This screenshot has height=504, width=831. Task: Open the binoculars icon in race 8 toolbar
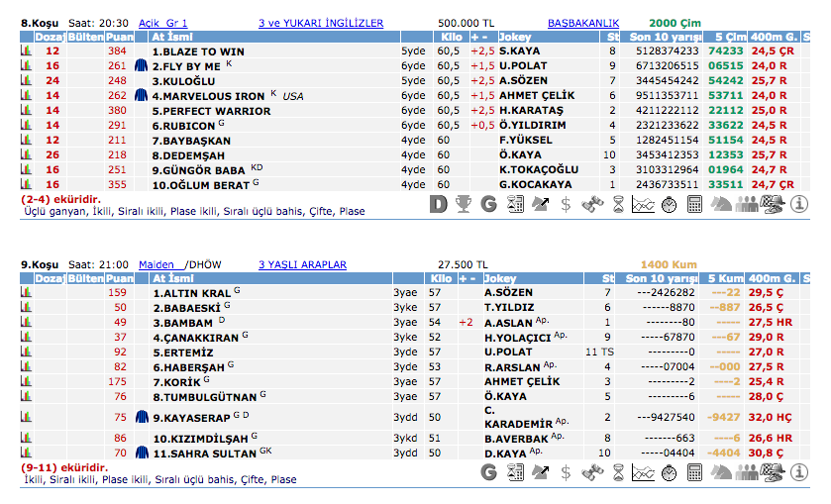[x=592, y=205]
